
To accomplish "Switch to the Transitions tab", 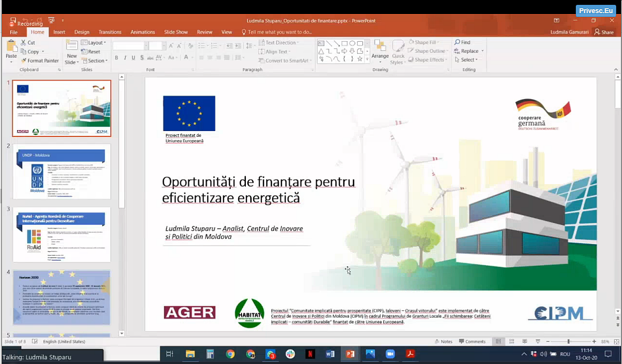I will pyautogui.click(x=110, y=32).
